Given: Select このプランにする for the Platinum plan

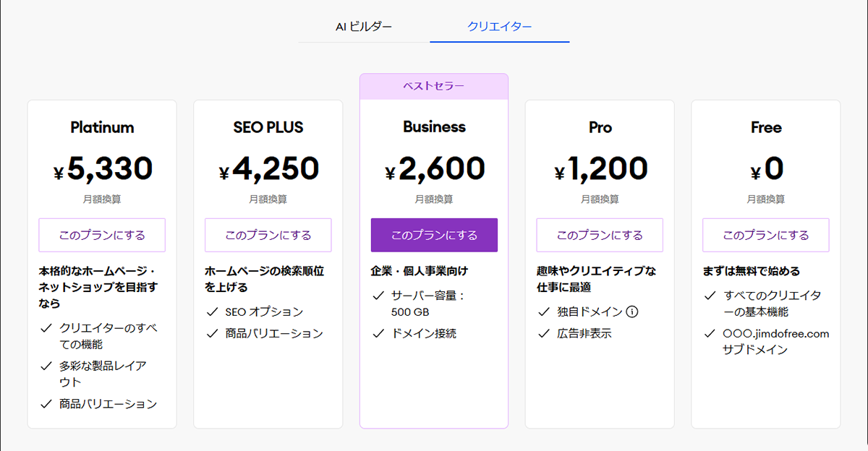Looking at the screenshot, I should coord(102,235).
